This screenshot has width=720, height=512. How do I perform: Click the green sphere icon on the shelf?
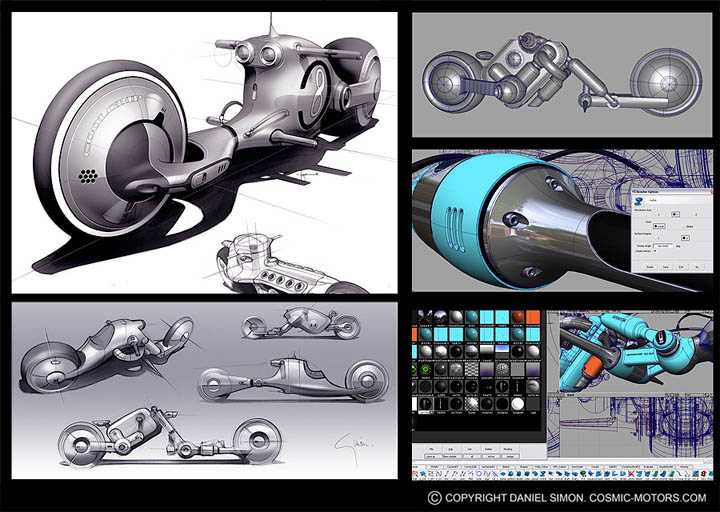tap(583, 473)
